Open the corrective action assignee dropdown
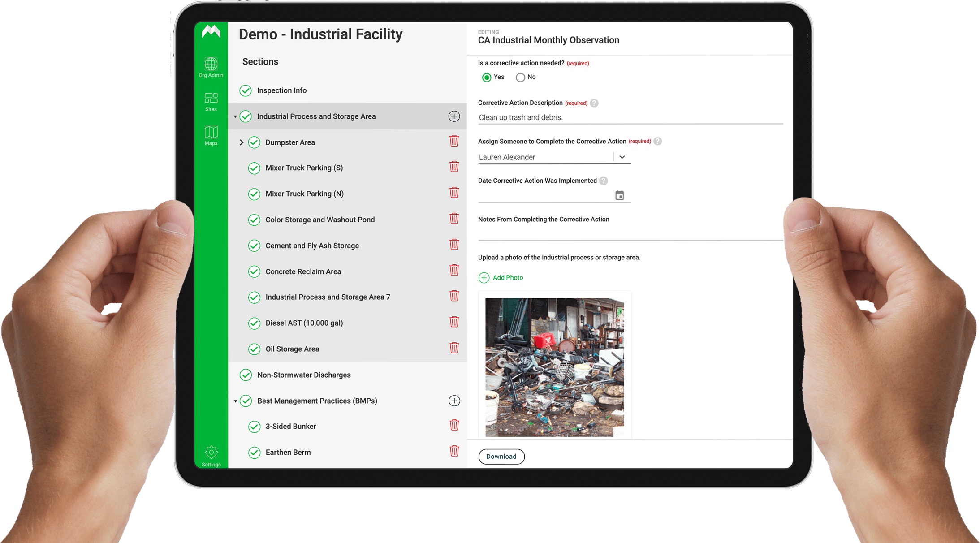Viewport: 980px width, 543px height. click(x=622, y=157)
